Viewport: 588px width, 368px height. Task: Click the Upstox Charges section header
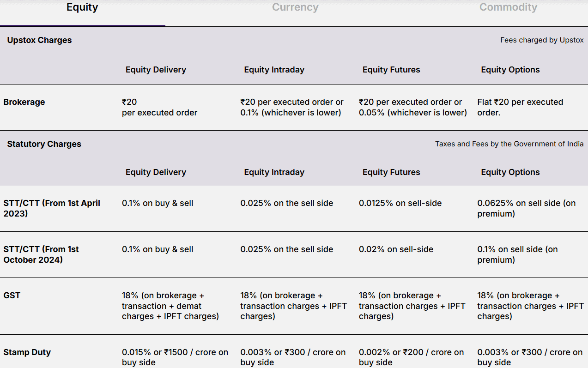pyautogui.click(x=39, y=40)
